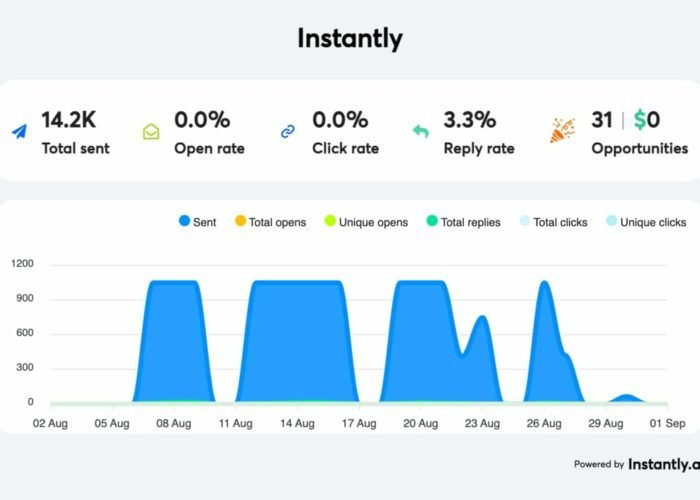Image resolution: width=700 pixels, height=500 pixels.
Task: Click the green dollar sign icon
Action: (639, 120)
